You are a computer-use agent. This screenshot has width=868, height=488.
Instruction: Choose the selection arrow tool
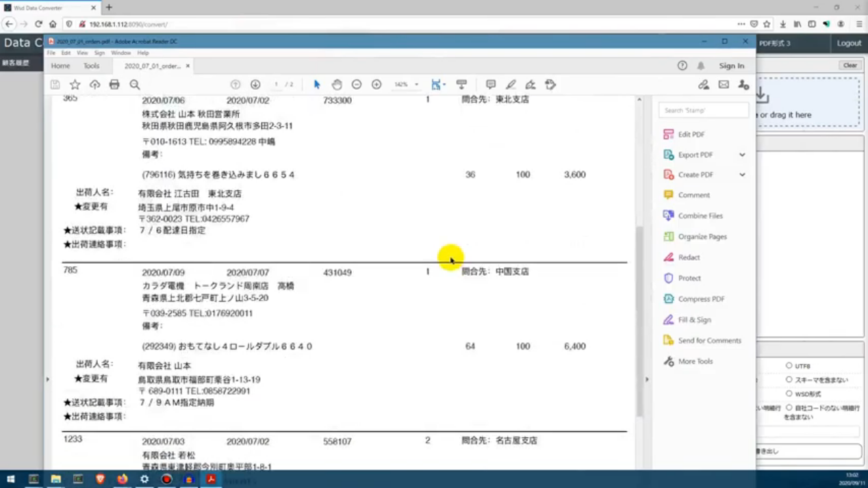[x=316, y=85]
